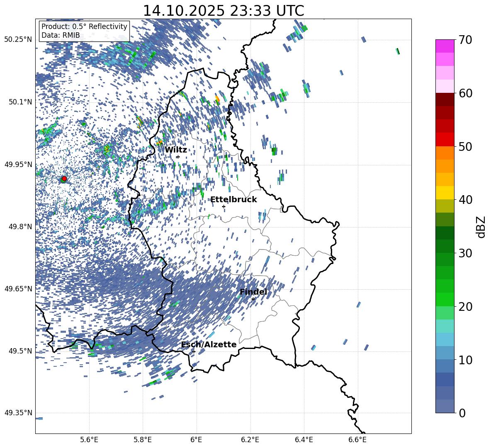Viewport: 491px width, 448px height.
Task: Click the bright yellow colorbar segment
Action: point(445,193)
